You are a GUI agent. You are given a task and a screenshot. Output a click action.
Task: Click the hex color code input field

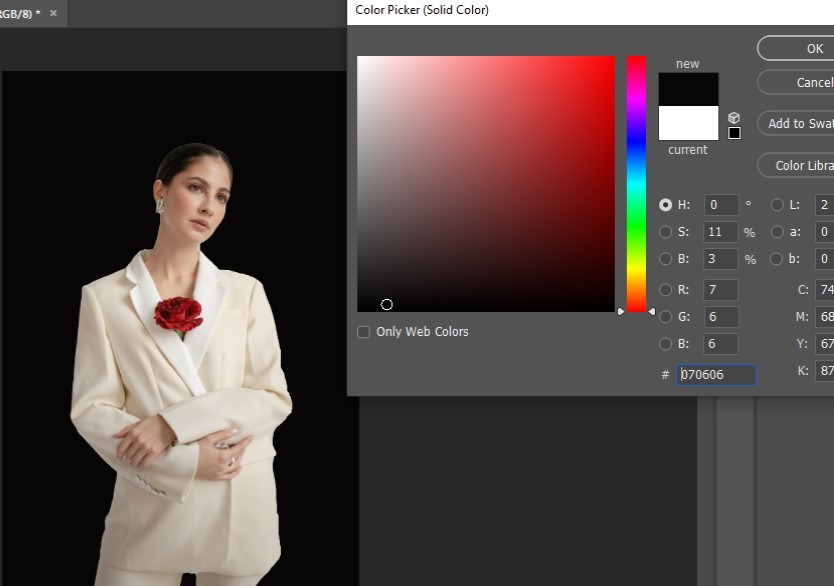coord(716,375)
